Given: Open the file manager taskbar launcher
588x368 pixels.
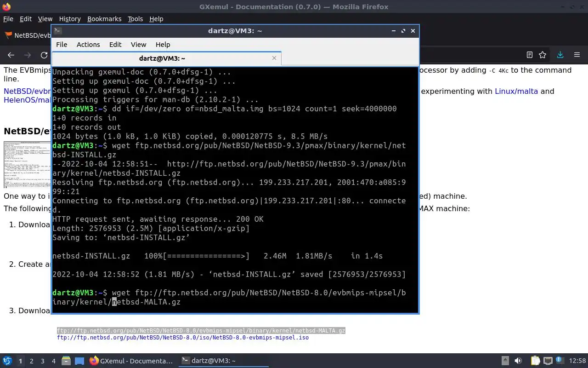Looking at the screenshot, I should coord(66,361).
